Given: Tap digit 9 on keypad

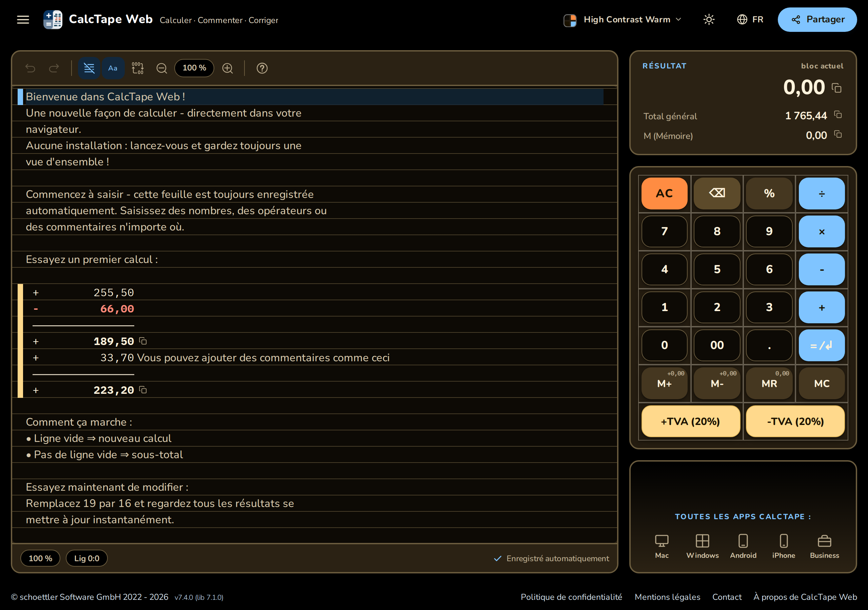Looking at the screenshot, I should pos(769,231).
